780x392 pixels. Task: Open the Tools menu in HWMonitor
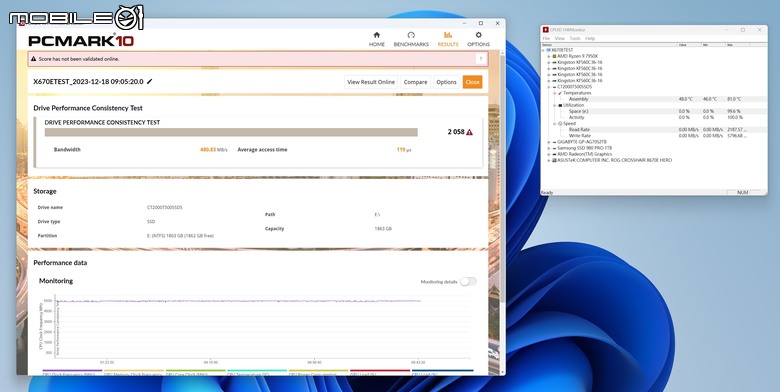point(575,38)
